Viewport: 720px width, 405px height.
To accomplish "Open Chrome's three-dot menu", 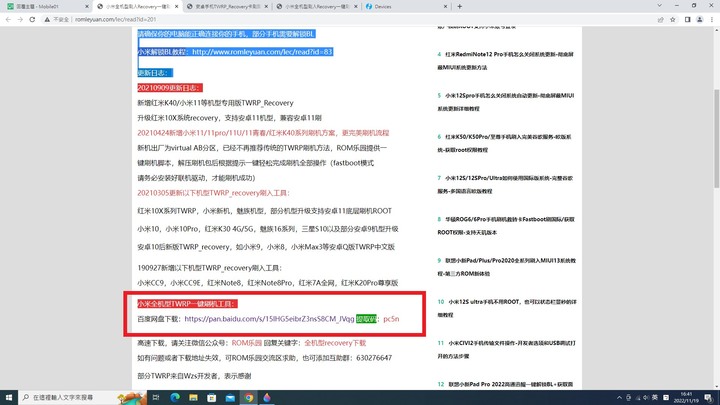I will 712,20.
